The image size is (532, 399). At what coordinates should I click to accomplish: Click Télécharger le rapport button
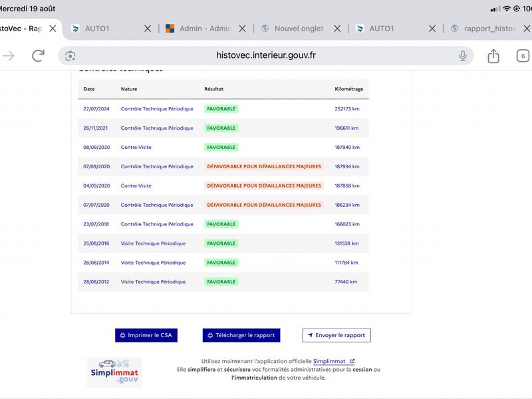[241, 335]
